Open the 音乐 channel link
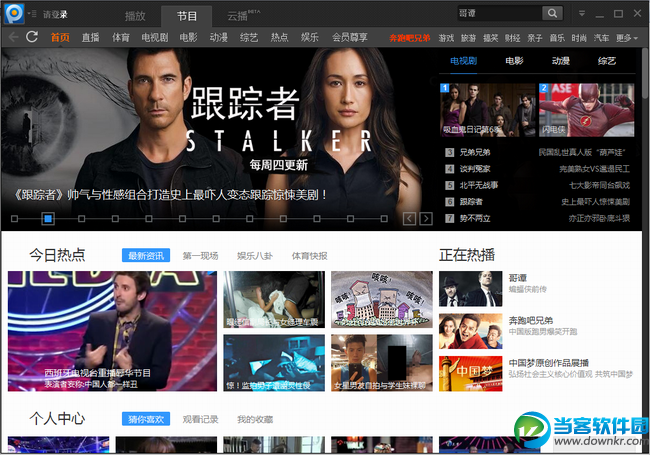The image size is (650, 455). click(x=557, y=38)
